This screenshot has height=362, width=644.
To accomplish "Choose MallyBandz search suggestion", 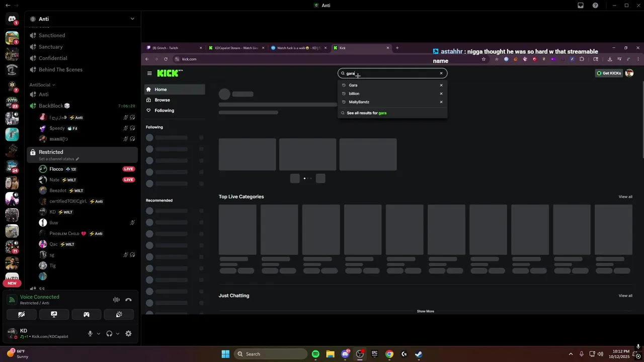I will [359, 102].
